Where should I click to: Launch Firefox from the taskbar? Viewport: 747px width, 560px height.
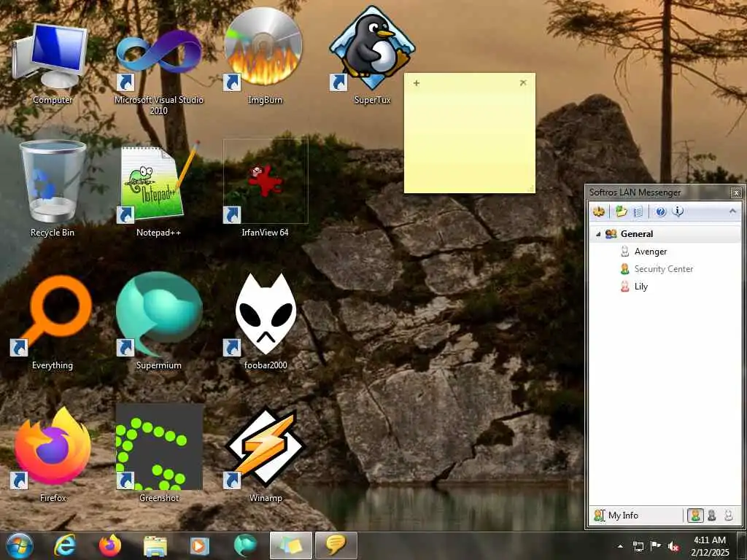coord(110,545)
